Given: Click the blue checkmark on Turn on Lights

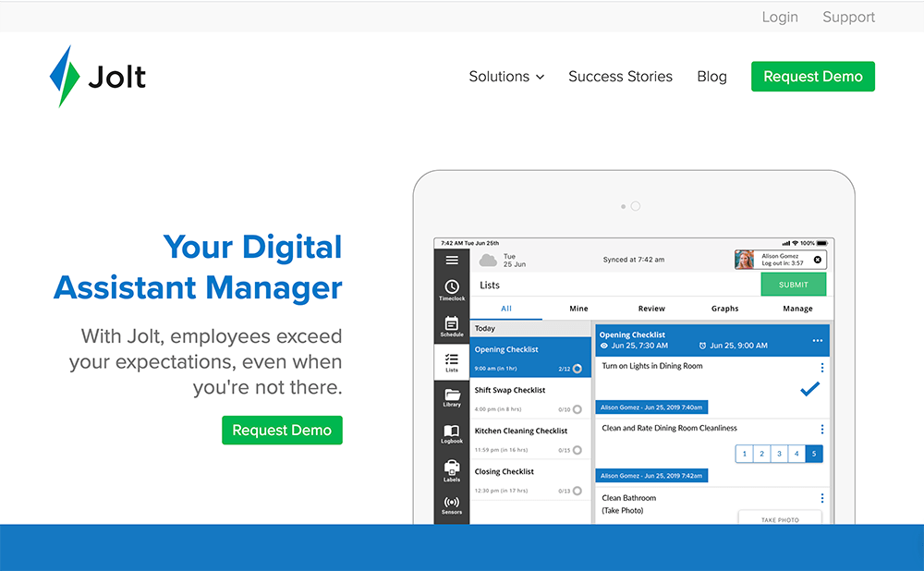Looking at the screenshot, I should 809,389.
